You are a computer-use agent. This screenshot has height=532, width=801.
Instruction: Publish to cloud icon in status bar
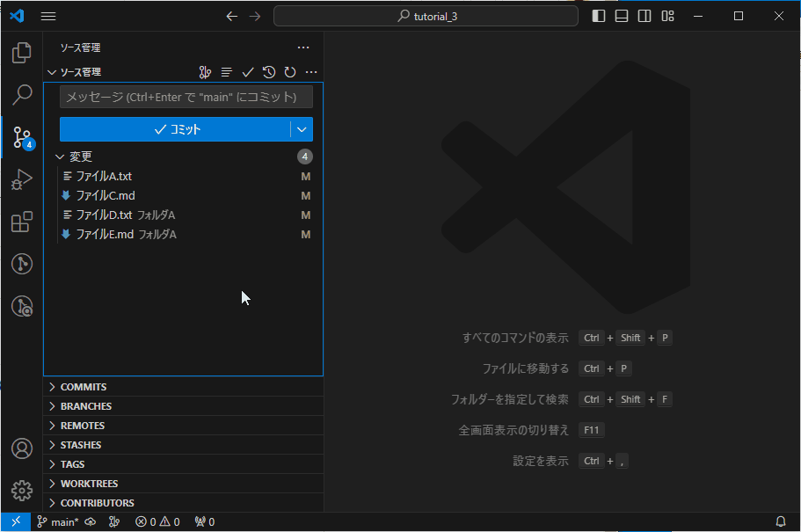[x=91, y=521]
